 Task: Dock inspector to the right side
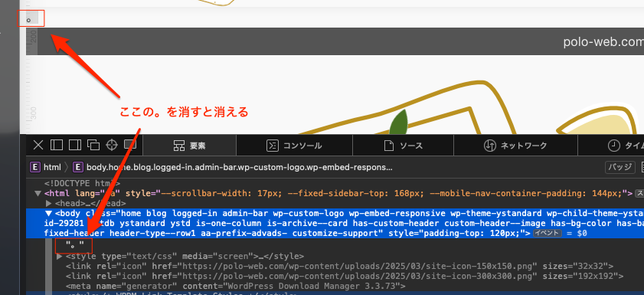point(75,145)
